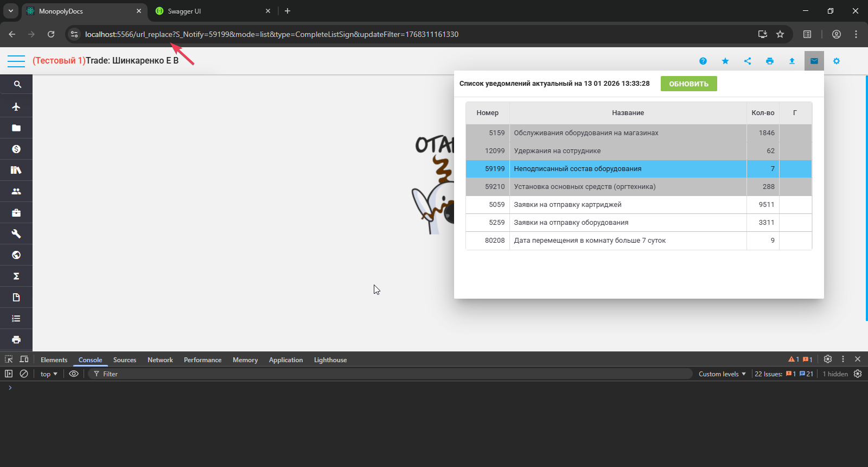Click the Название column header
This screenshot has height=467, width=868.
pos(628,113)
